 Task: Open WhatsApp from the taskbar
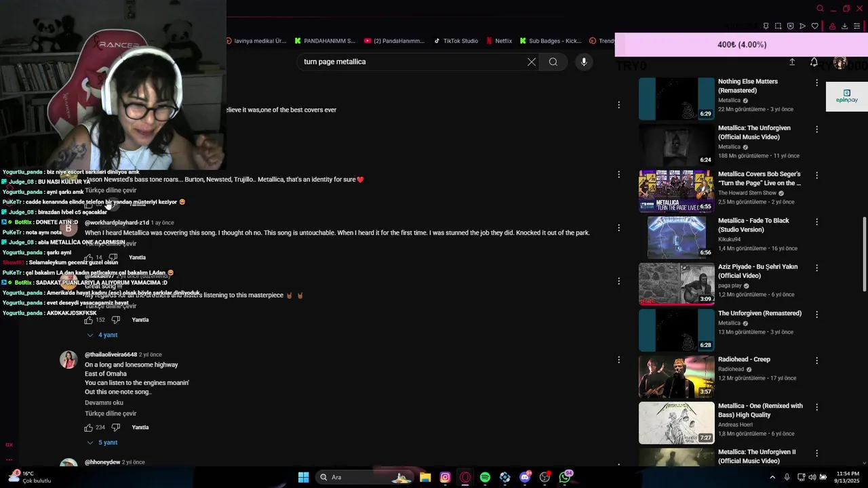(x=565, y=477)
